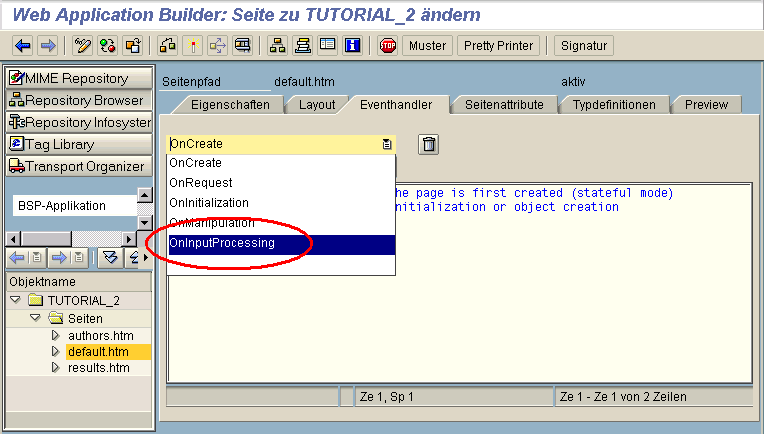Switch to the Layout tab
764x434 pixels.
[317, 104]
